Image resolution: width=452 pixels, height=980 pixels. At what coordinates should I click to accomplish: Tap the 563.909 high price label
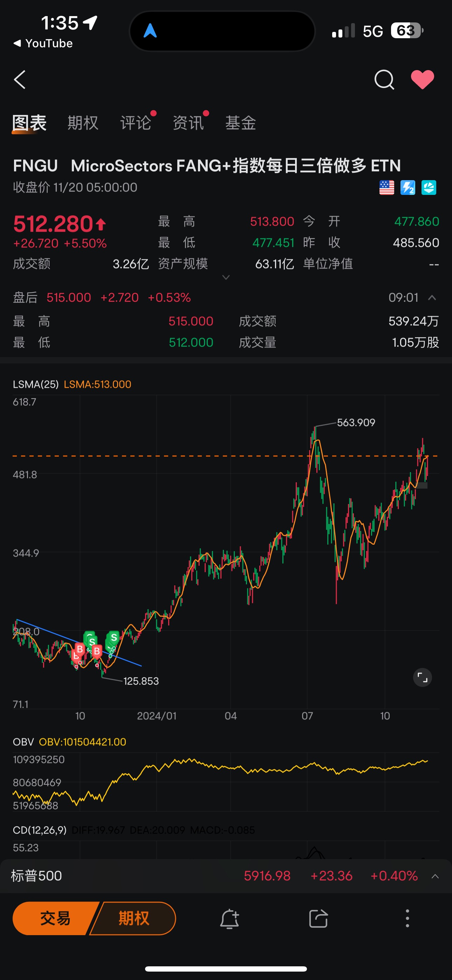coord(356,423)
